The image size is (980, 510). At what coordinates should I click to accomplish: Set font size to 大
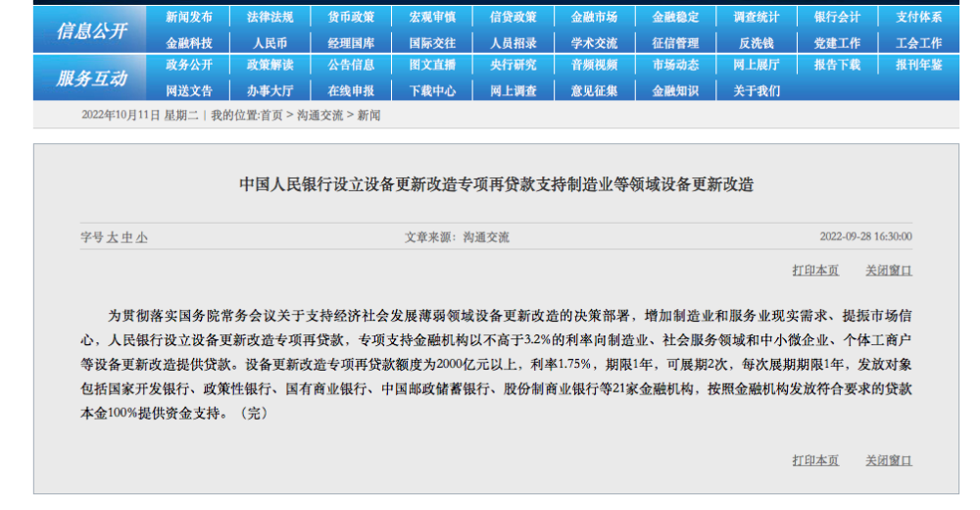click(113, 237)
